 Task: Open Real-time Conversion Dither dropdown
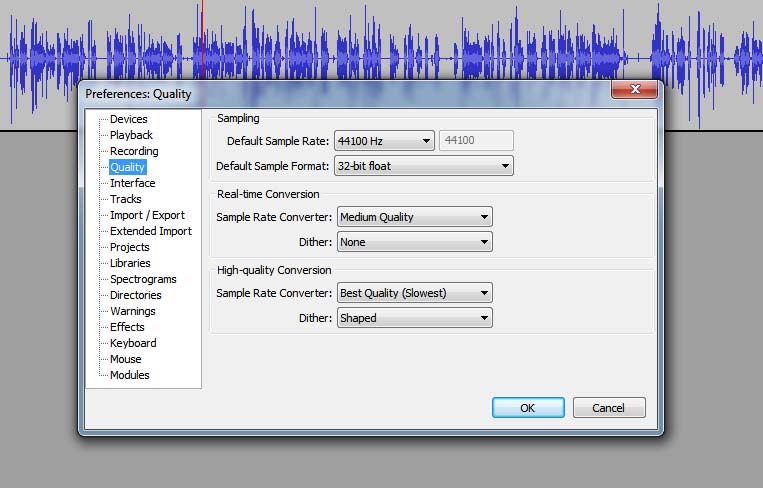[415, 242]
